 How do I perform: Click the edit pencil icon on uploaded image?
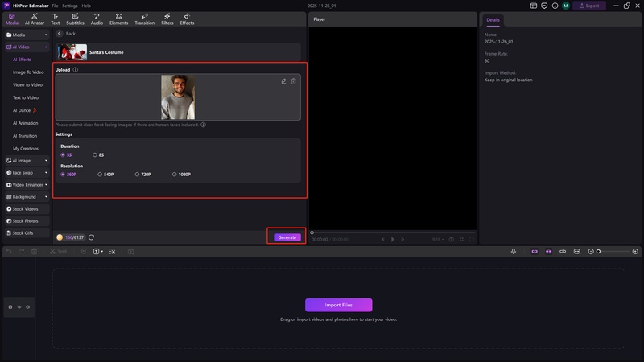click(283, 81)
